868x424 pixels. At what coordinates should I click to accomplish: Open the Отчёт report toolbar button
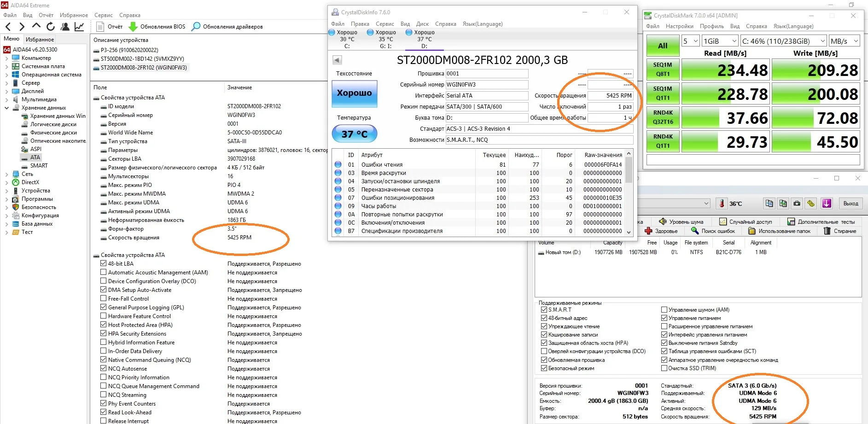tap(109, 27)
